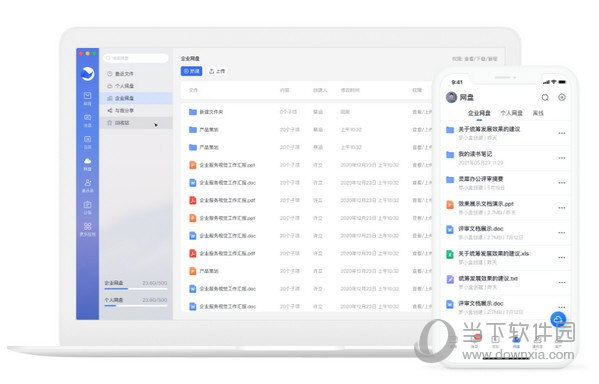Viewport: 599px width, 384px height.
Task: Click the blue bird app logo
Action: click(87, 74)
